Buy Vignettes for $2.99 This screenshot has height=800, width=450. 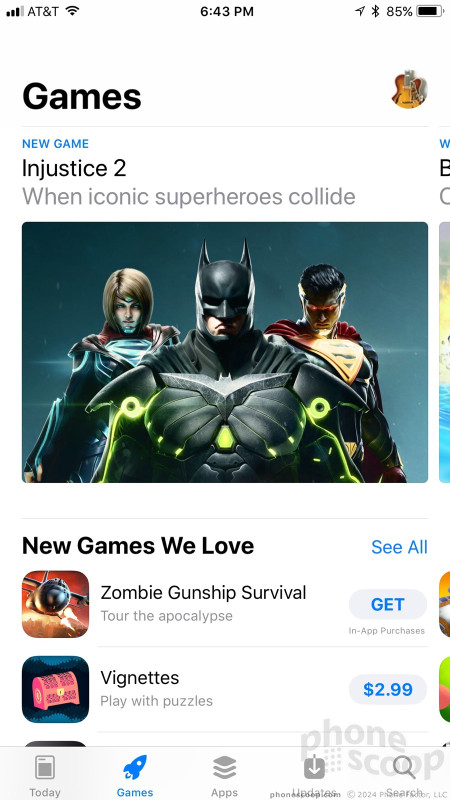tap(388, 690)
